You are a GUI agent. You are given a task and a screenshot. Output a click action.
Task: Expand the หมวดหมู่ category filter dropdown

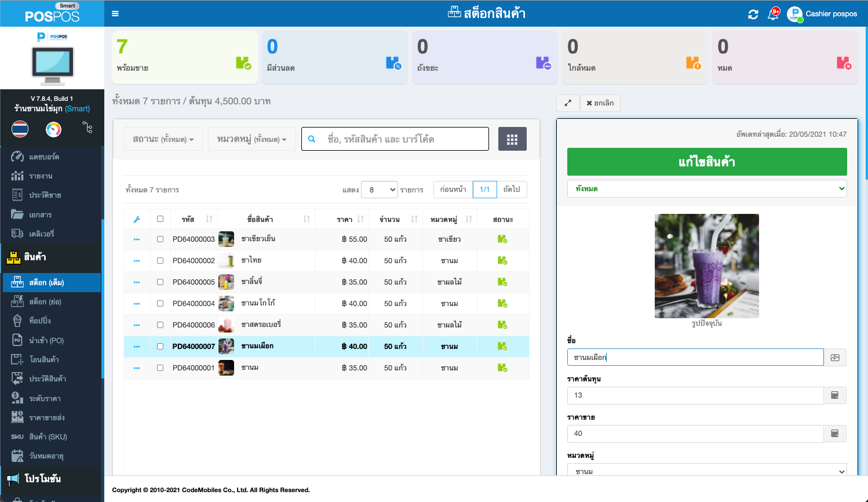click(x=251, y=139)
